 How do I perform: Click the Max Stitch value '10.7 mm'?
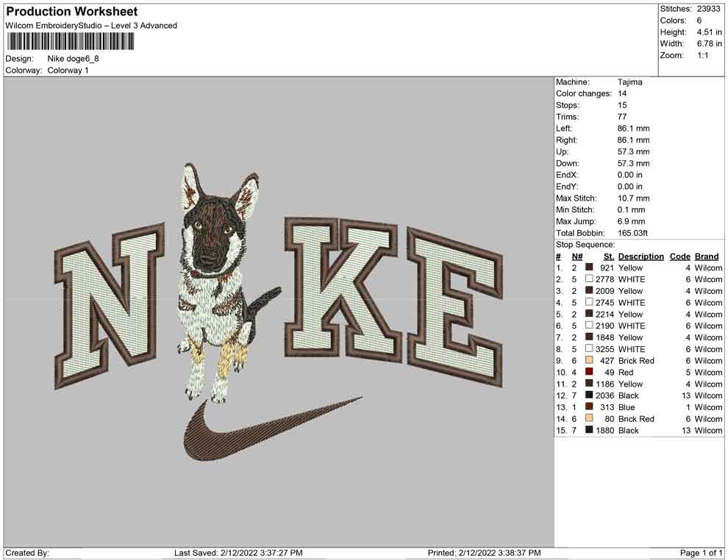pos(633,198)
